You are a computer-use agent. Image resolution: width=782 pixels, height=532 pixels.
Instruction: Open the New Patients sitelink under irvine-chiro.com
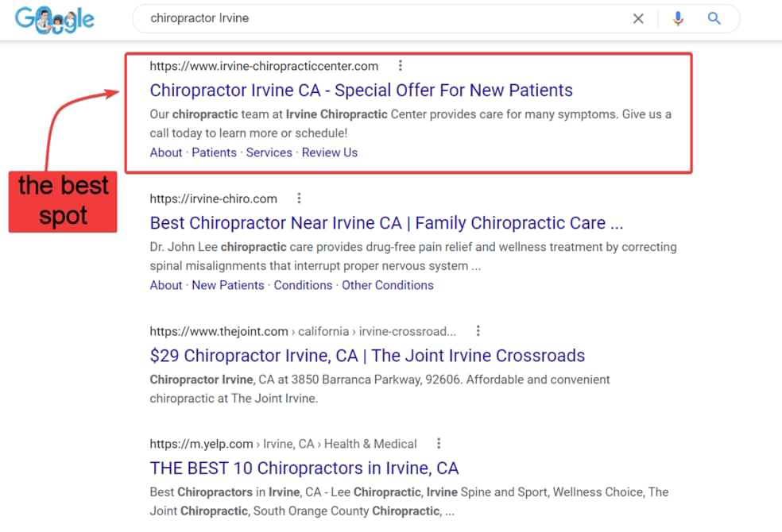227,285
